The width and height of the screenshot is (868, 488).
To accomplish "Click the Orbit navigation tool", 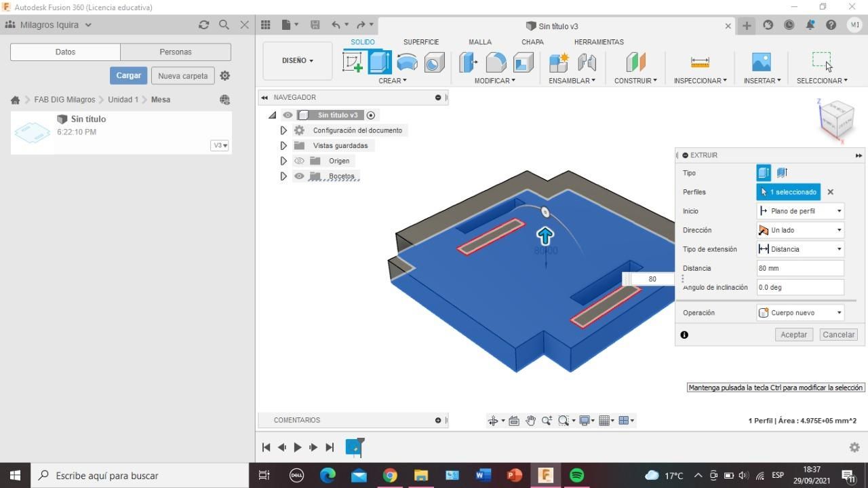I will 493,421.
